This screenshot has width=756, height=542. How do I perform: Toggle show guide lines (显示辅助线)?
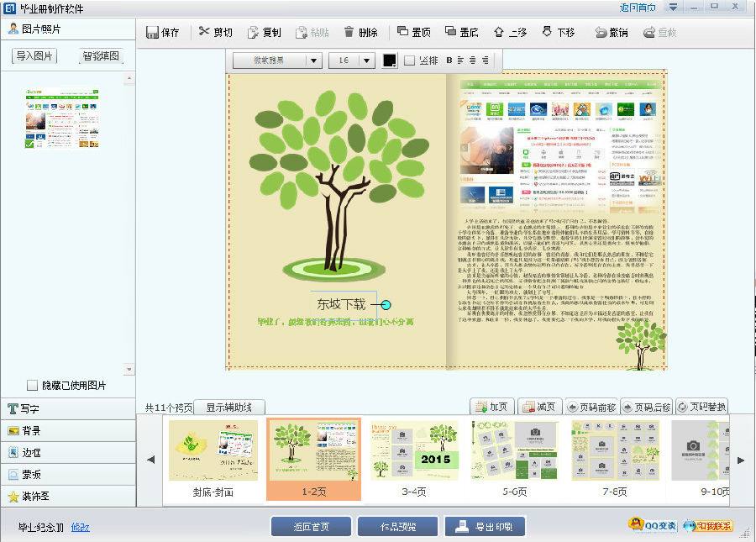point(229,408)
